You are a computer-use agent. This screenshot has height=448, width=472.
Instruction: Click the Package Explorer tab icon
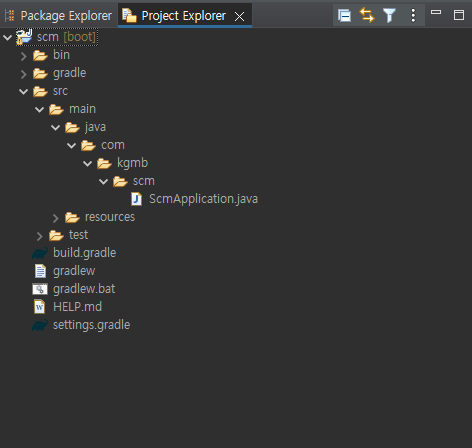tap(10, 16)
